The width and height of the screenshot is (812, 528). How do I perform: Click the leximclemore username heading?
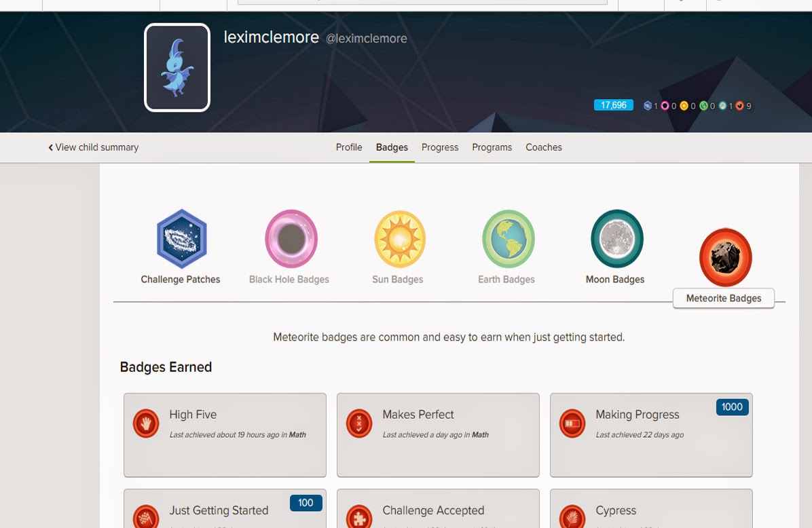point(272,37)
